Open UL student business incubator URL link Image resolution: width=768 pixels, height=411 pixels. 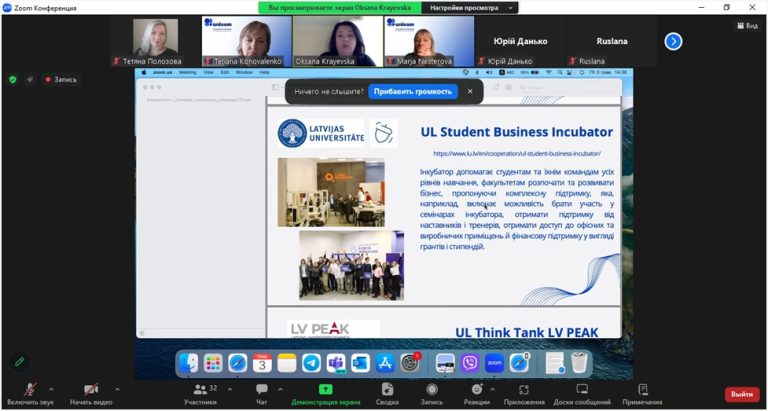pos(517,153)
